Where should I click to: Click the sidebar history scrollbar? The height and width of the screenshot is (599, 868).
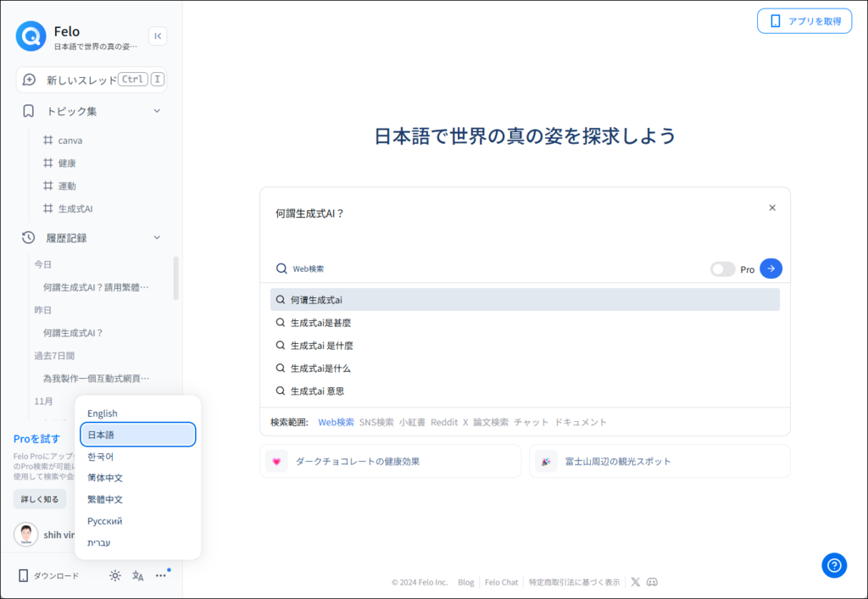tap(176, 278)
